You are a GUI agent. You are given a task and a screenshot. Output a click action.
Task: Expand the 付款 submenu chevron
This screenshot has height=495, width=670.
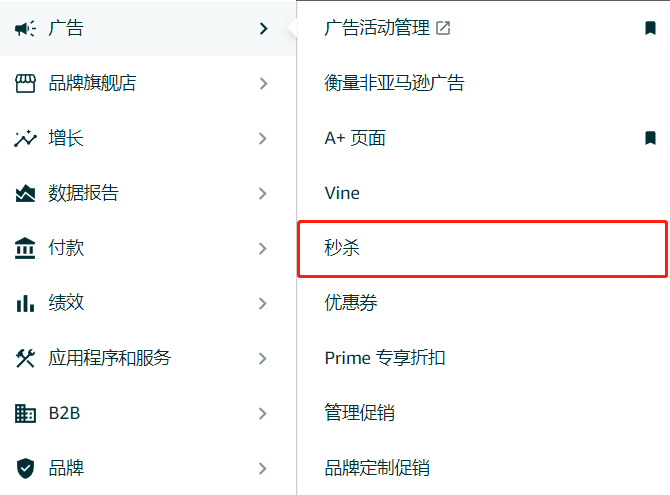[x=263, y=248]
